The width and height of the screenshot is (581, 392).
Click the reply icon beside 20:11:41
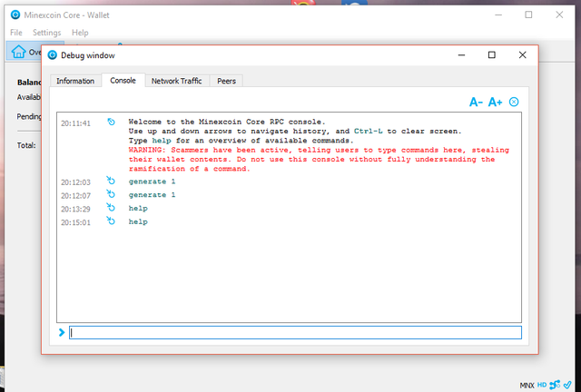[x=111, y=122]
